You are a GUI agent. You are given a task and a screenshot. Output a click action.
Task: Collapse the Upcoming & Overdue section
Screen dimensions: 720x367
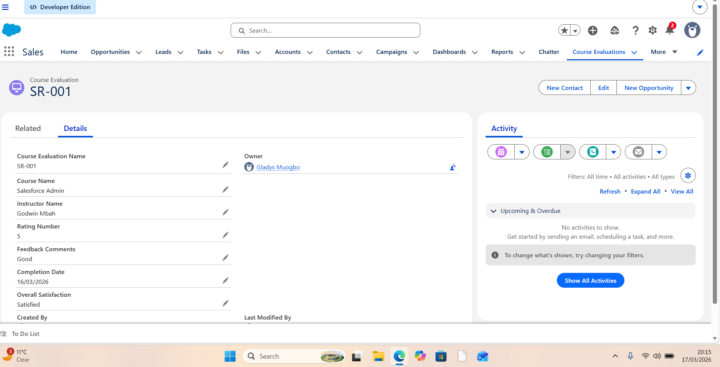coord(494,211)
